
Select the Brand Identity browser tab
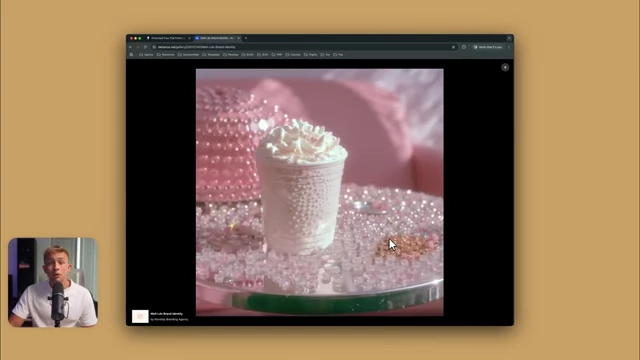217,38
